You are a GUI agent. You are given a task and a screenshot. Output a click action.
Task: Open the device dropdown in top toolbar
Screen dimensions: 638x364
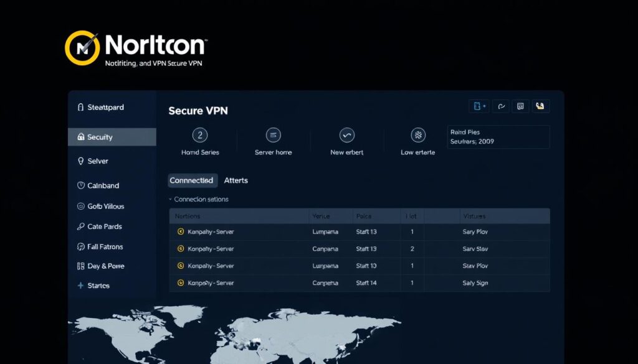(x=479, y=106)
